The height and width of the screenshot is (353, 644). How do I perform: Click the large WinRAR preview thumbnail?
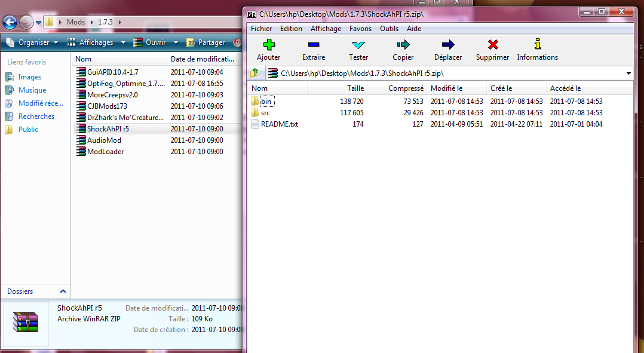pyautogui.click(x=26, y=322)
